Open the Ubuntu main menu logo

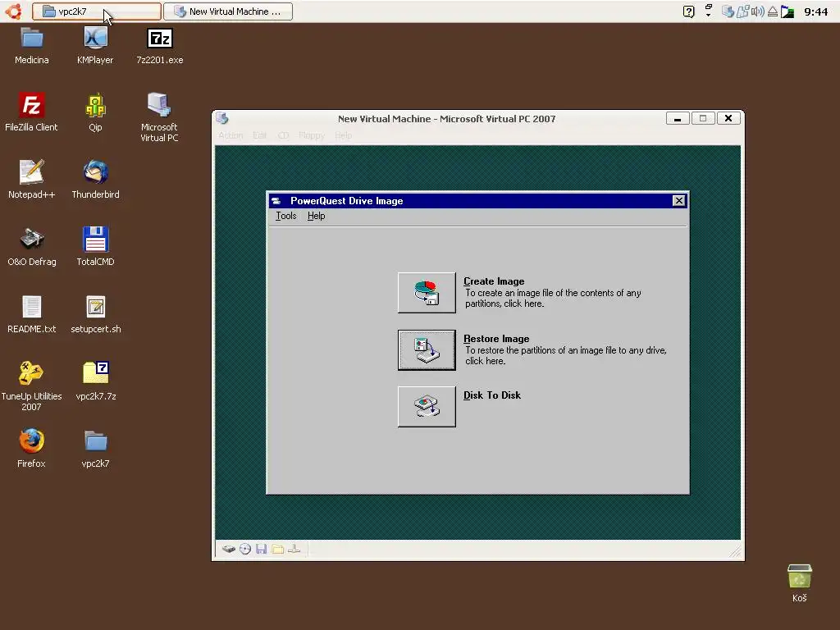[x=13, y=11]
